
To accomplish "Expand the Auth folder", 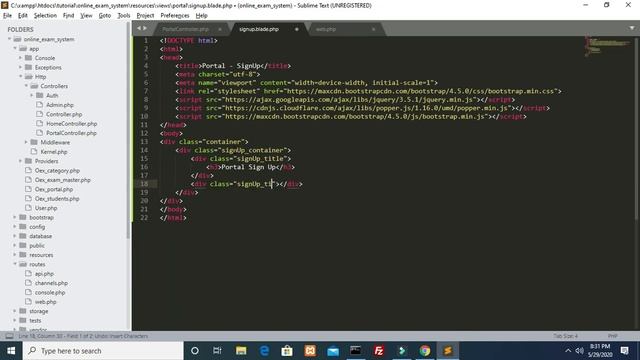I will [32, 96].
